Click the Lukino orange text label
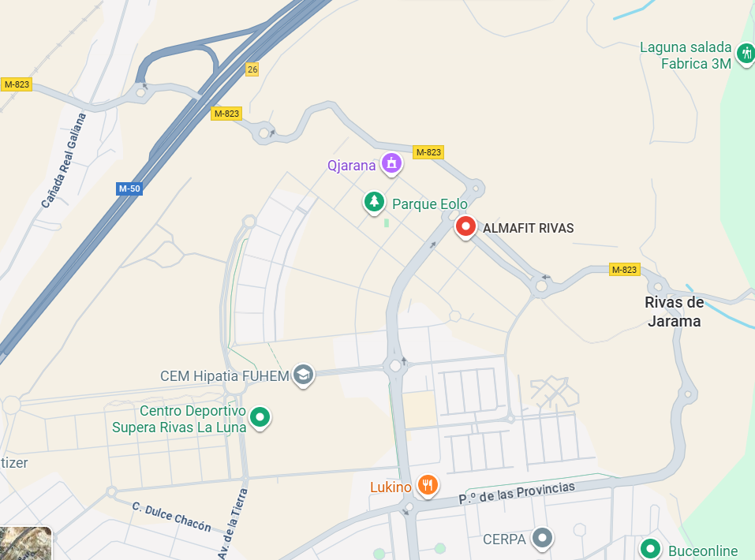 [x=391, y=487]
